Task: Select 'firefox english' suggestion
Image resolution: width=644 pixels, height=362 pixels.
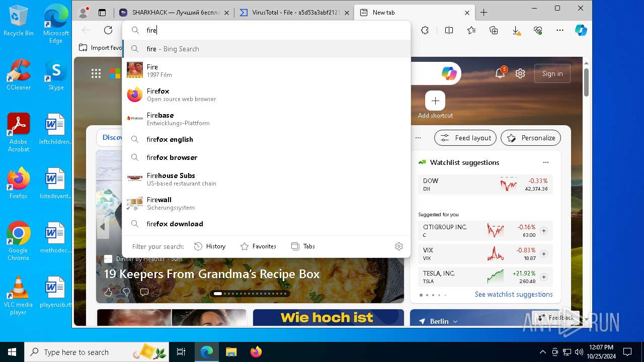Action: [x=267, y=139]
